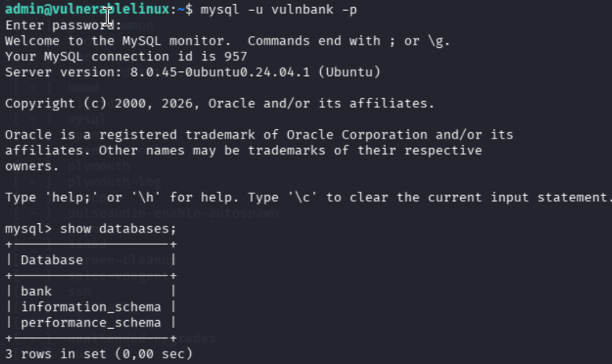Click the show databases; command

point(118,229)
